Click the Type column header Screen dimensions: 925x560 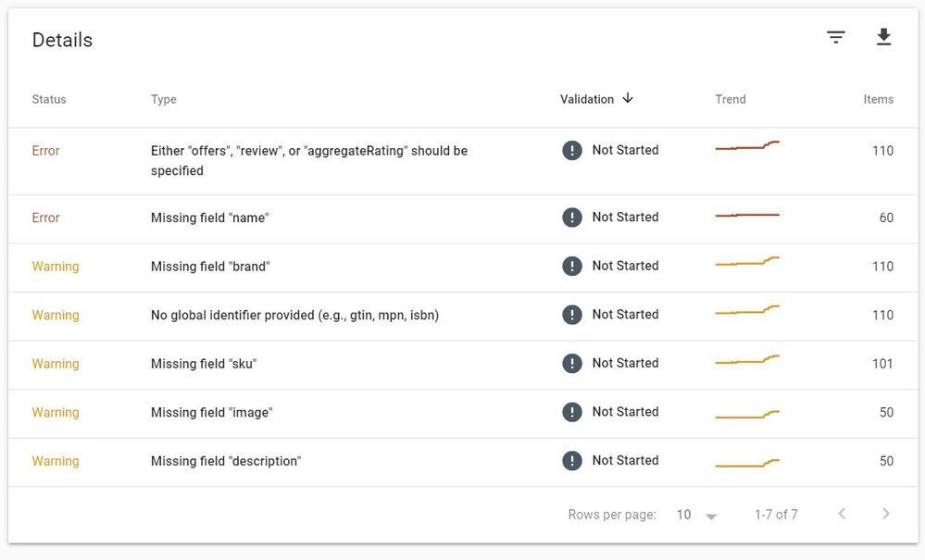pyautogui.click(x=164, y=99)
